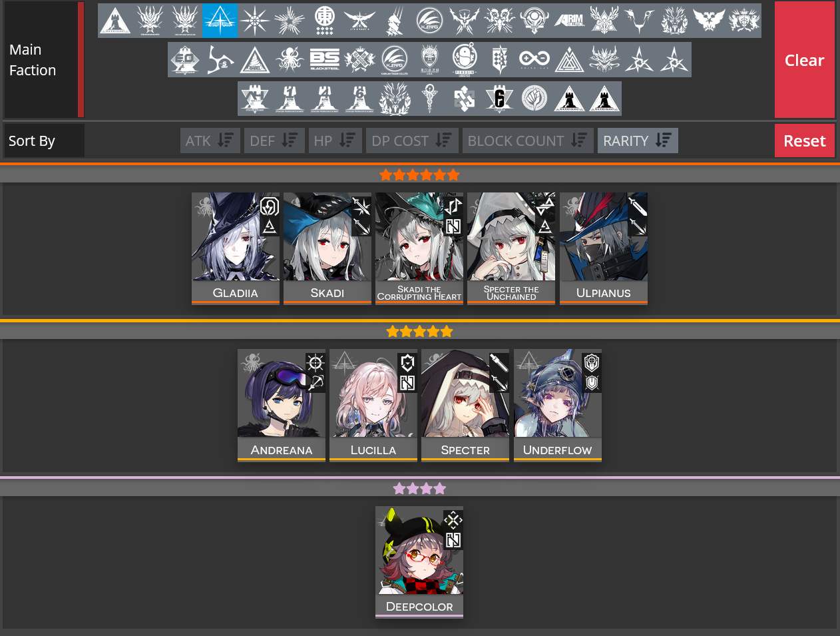Open Specter the Unchained card
The image size is (840, 636).
511,248
